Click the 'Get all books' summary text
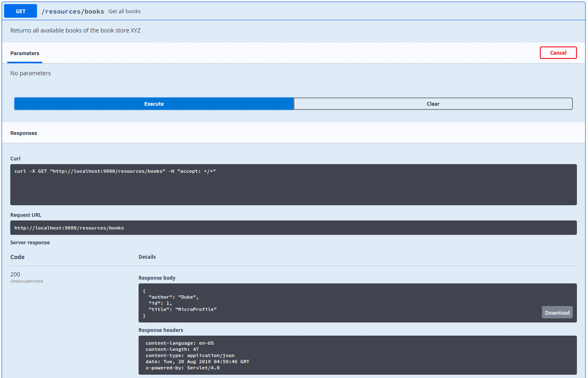Viewport: 588px width, 378px height. coord(125,12)
